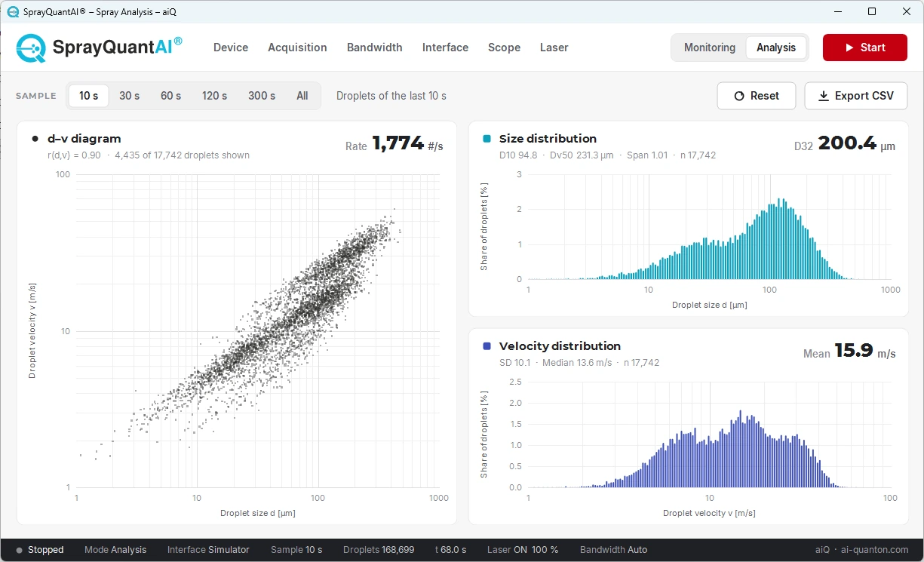Click 'Laser ON 100 %' in the status bar

pyautogui.click(x=523, y=550)
